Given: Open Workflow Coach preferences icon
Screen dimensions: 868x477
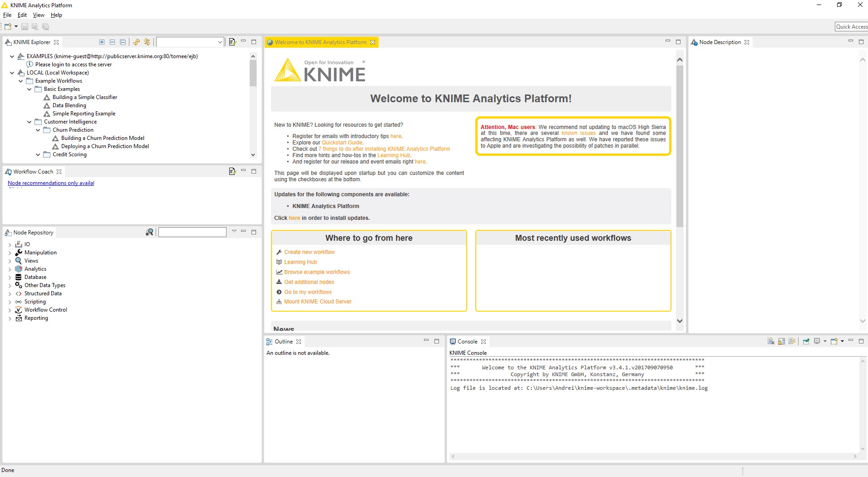Looking at the screenshot, I should (x=232, y=171).
